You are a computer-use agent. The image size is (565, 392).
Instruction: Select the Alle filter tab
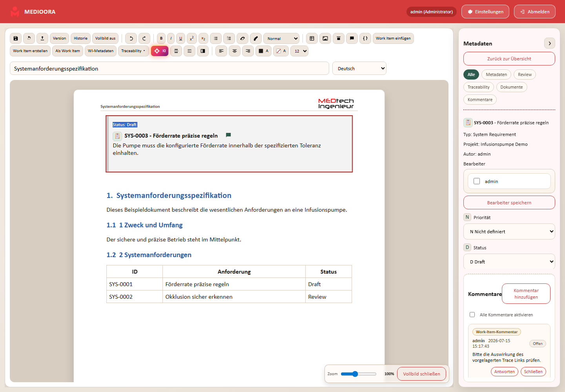point(471,74)
